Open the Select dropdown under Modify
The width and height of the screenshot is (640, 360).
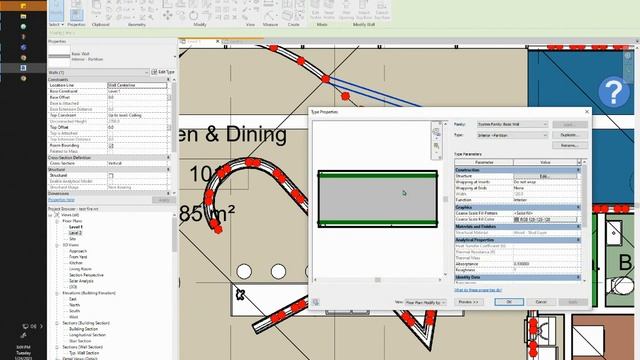(56, 24)
